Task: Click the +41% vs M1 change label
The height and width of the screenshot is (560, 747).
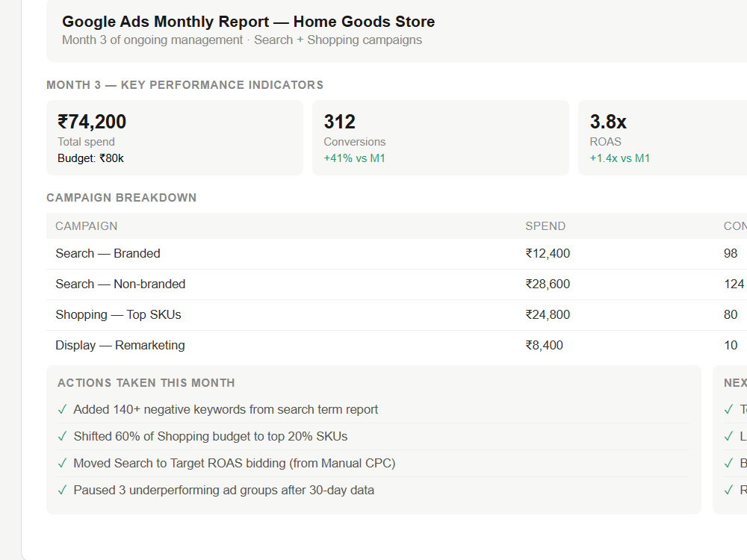Action: point(354,158)
